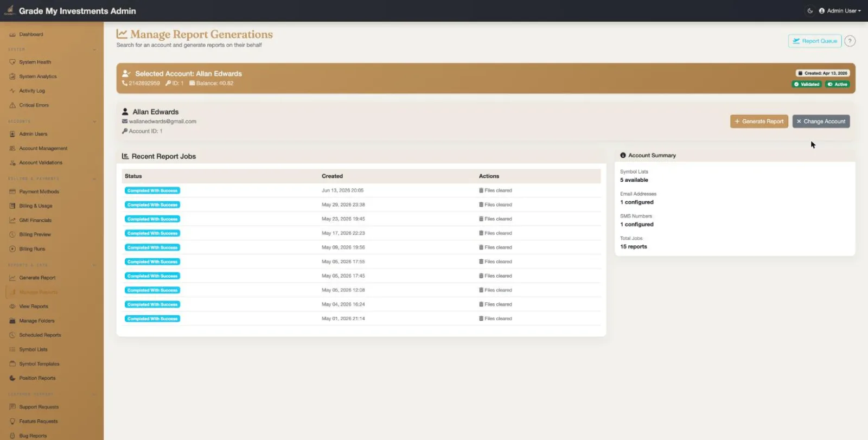Click status badge for May 29, 2026 job

(152, 205)
